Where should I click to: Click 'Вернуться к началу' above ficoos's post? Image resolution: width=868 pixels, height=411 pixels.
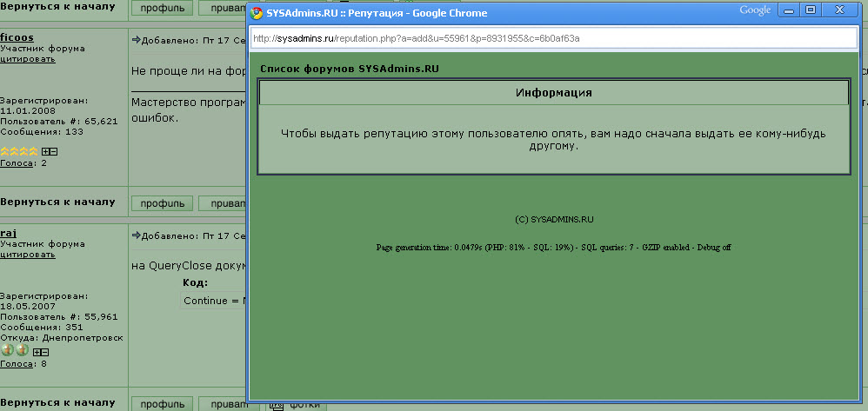click(x=57, y=7)
